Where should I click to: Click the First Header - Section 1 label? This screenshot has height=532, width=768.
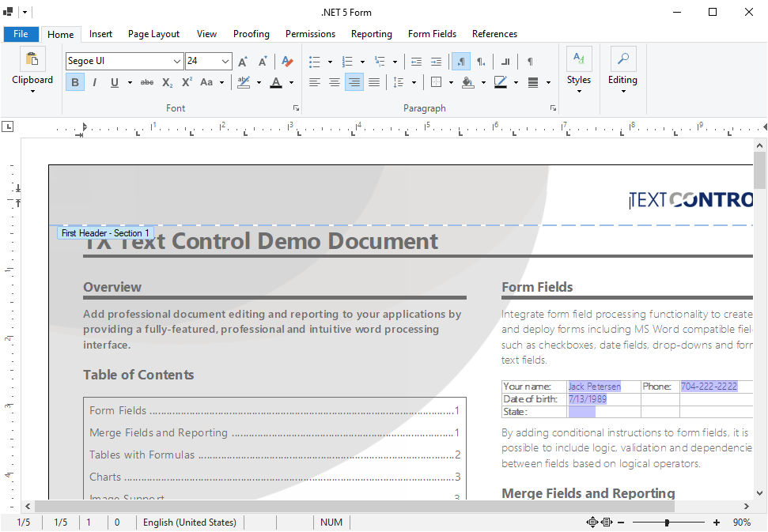pos(105,233)
